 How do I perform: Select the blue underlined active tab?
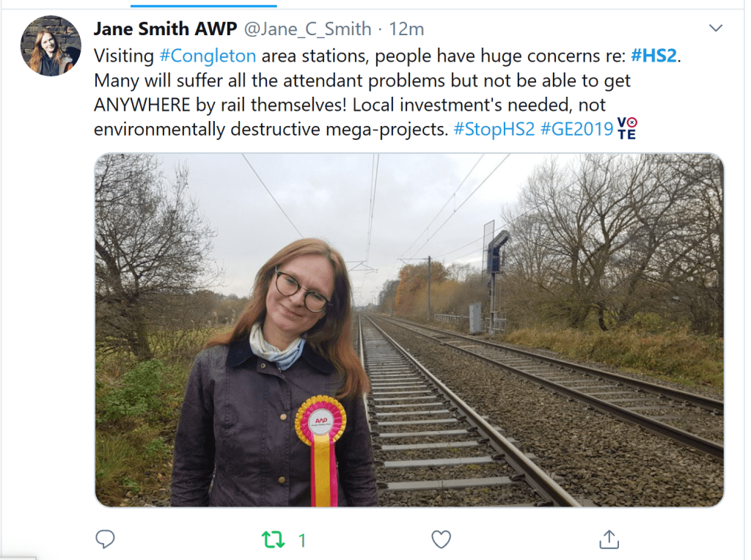point(204,6)
